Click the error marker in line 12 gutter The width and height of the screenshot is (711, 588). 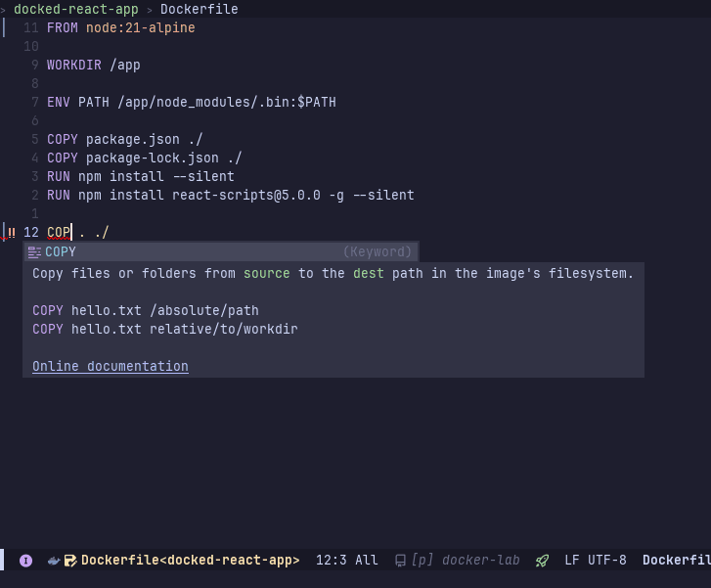click(x=11, y=232)
